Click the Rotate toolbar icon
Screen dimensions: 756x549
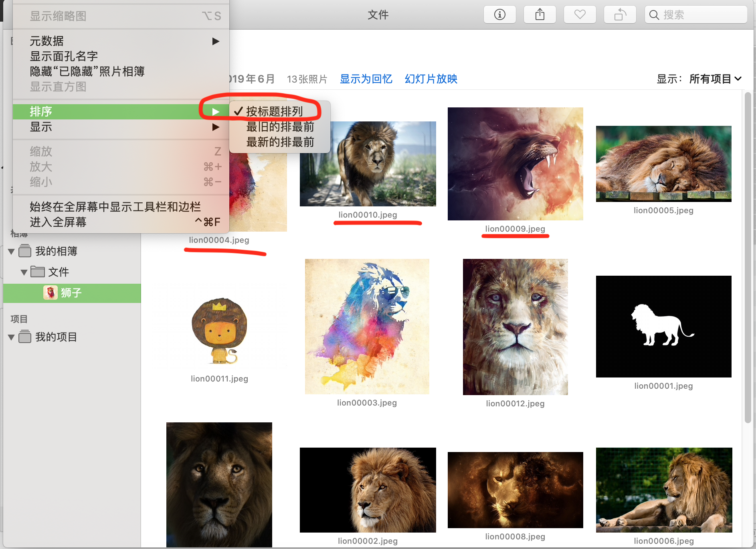pos(620,15)
